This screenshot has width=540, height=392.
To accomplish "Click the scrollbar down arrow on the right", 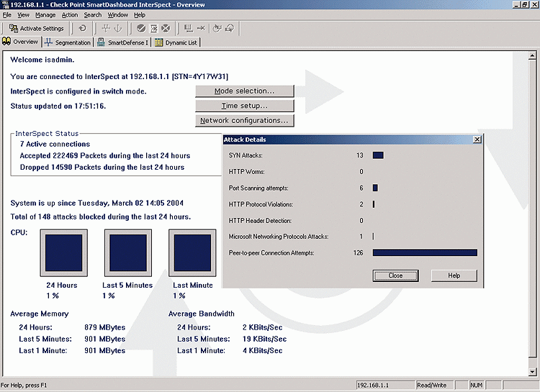I will [x=534, y=370].
